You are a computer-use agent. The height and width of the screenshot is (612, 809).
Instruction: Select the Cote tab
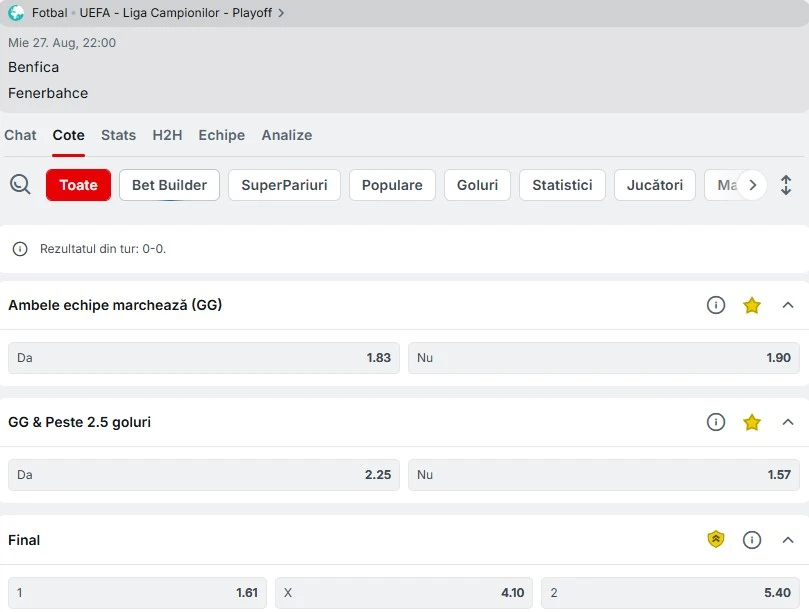(69, 135)
